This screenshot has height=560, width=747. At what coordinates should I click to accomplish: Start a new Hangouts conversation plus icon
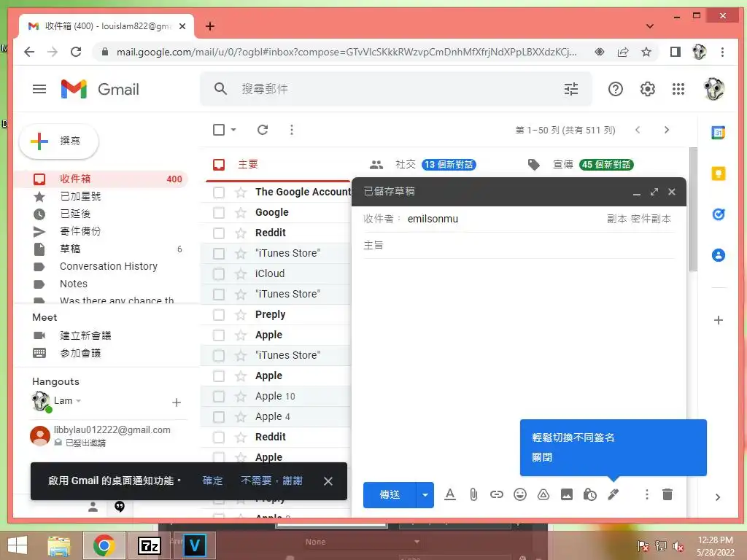point(177,402)
